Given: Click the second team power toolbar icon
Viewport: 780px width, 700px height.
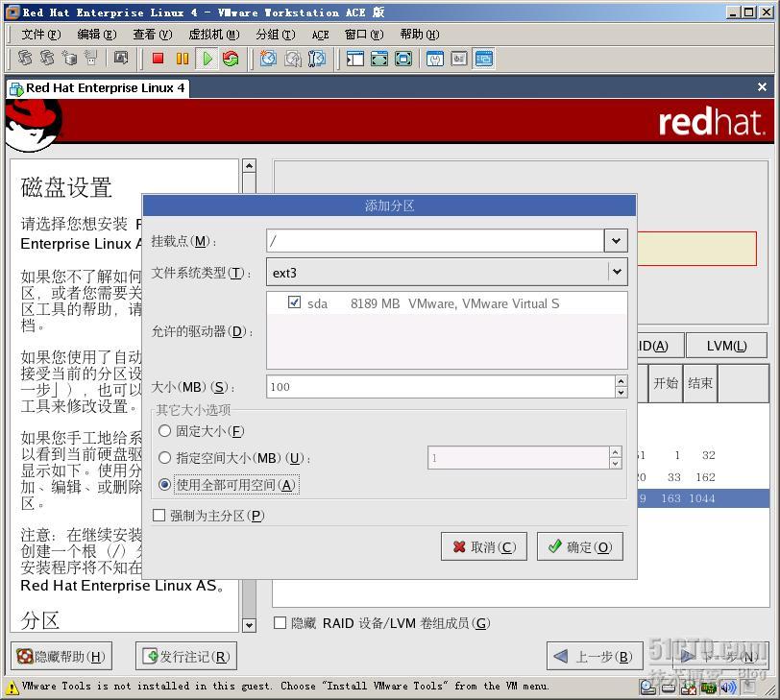Looking at the screenshot, I should [47, 59].
